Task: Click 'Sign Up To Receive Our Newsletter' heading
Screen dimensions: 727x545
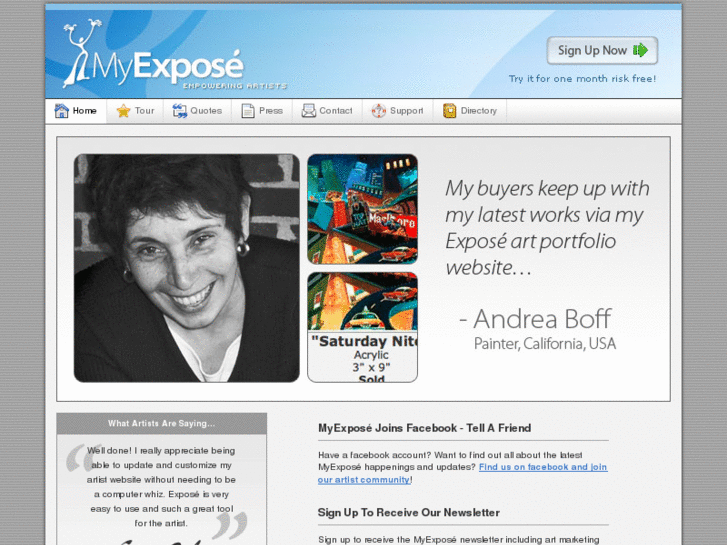Action: [408, 513]
